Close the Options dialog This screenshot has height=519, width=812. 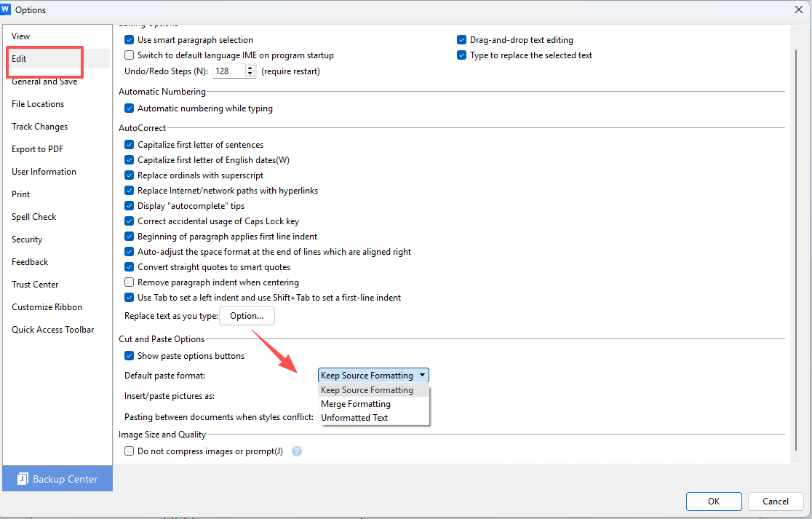(x=798, y=9)
